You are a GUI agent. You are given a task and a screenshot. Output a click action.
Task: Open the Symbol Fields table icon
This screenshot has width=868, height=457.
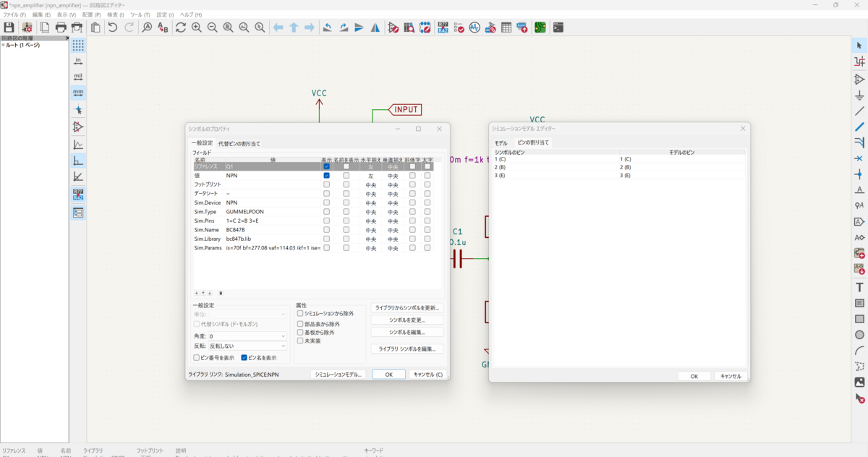[x=506, y=27]
